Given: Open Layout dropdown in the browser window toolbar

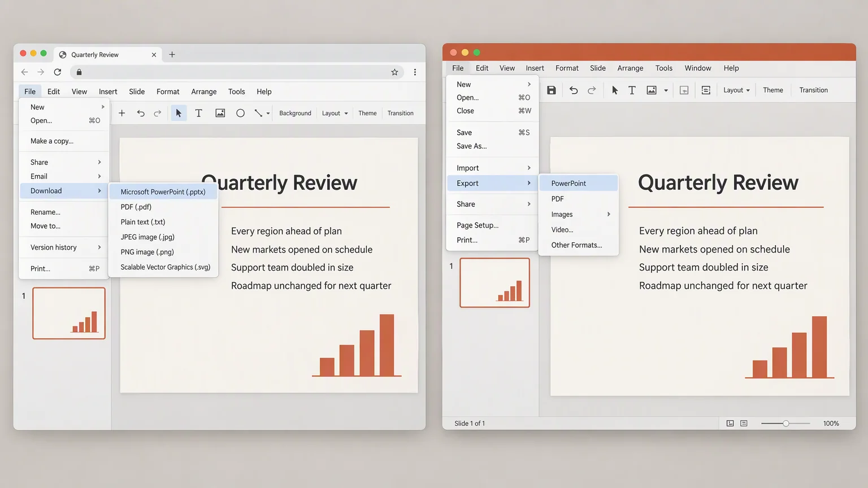Looking at the screenshot, I should pos(335,113).
